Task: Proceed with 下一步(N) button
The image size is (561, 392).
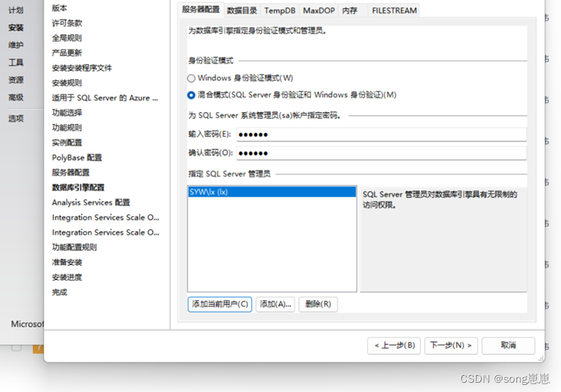Action: [451, 346]
